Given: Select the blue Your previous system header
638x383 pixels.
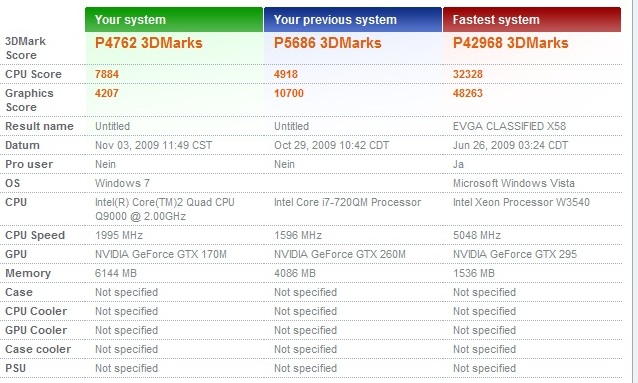Looking at the screenshot, I should [353, 20].
